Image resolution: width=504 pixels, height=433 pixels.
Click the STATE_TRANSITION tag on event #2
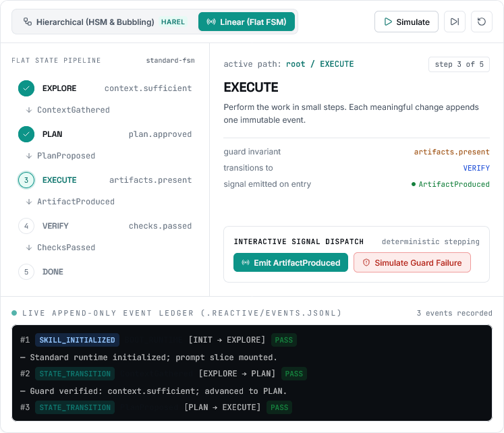tap(75, 374)
